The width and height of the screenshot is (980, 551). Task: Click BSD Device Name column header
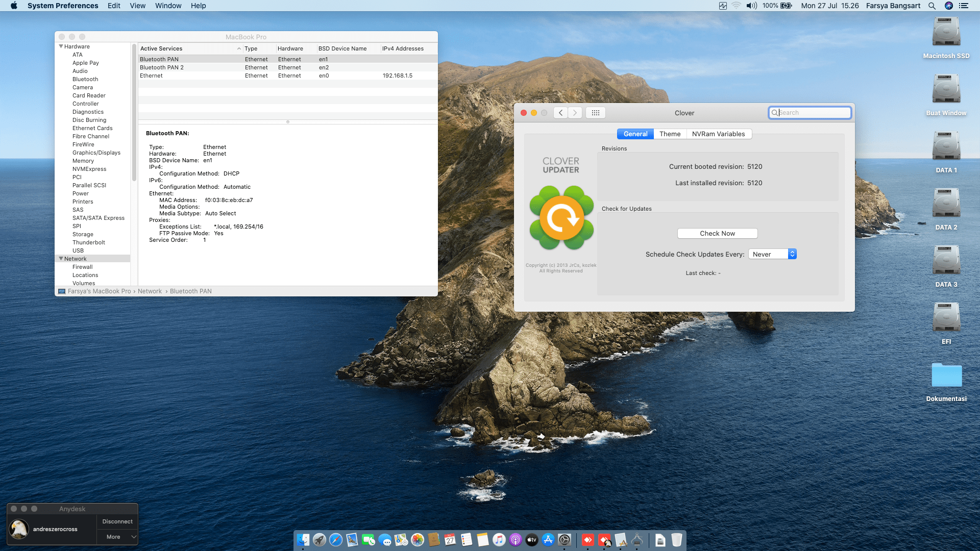point(349,48)
